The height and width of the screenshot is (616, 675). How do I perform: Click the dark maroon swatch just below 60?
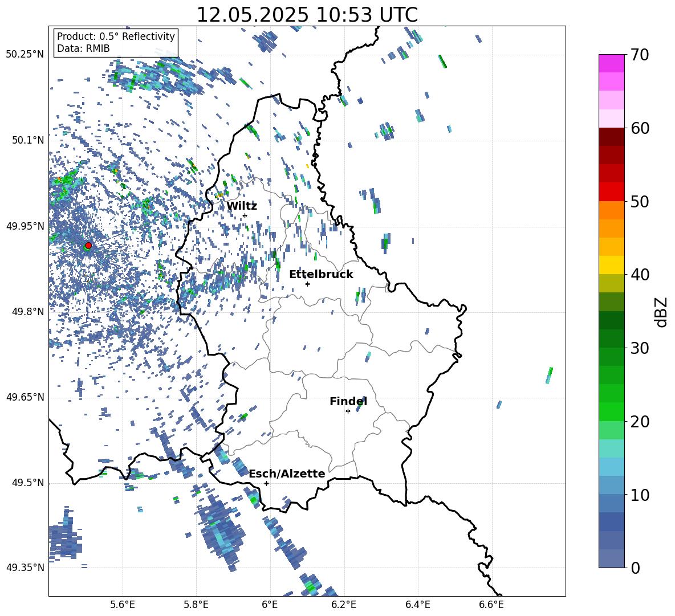pos(612,137)
